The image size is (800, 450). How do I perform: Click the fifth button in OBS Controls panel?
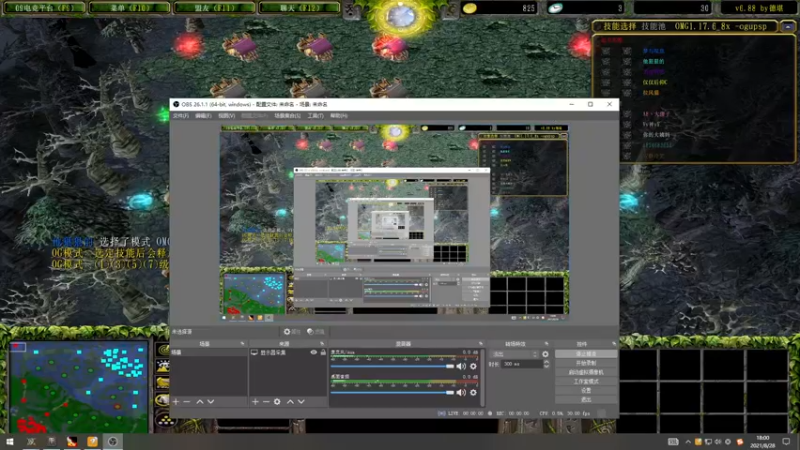click(x=586, y=390)
